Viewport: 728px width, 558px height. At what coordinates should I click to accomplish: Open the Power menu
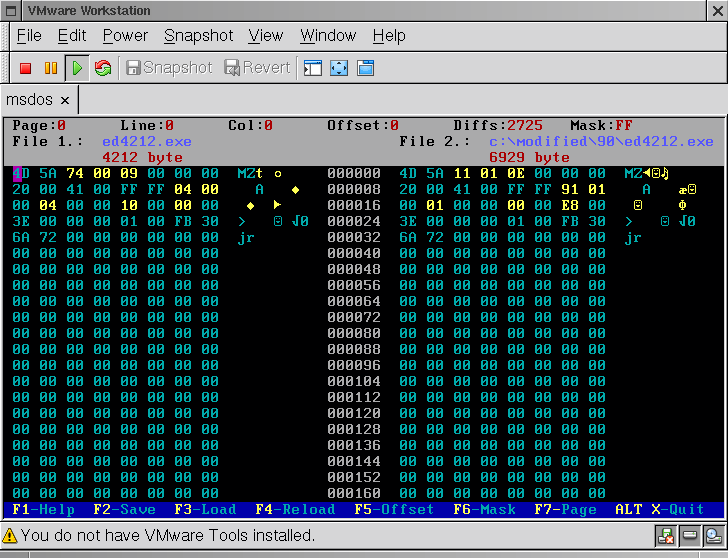point(125,36)
